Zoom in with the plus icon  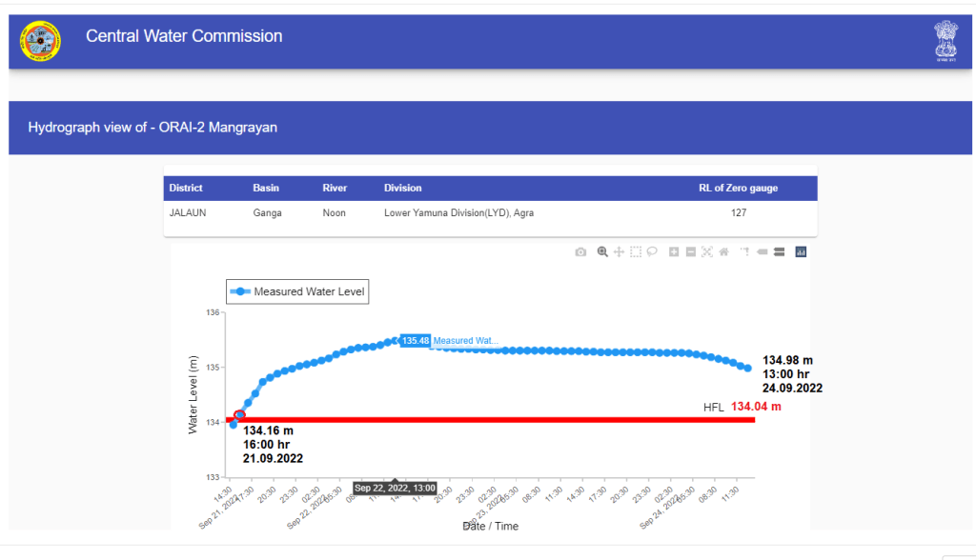click(674, 252)
